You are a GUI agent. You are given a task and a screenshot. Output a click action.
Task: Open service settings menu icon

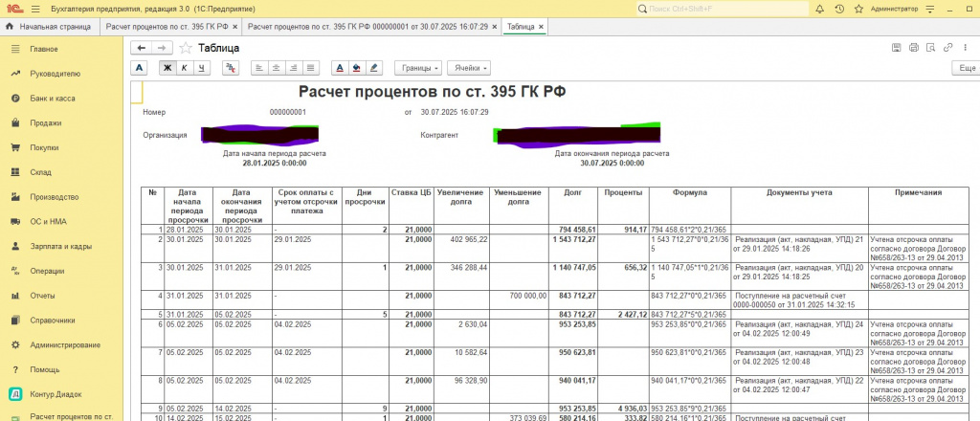(930, 10)
